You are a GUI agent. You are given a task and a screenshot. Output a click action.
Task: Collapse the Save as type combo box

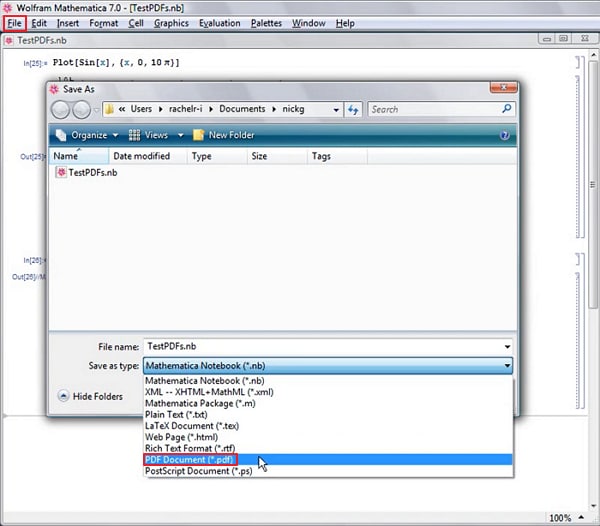(507, 366)
